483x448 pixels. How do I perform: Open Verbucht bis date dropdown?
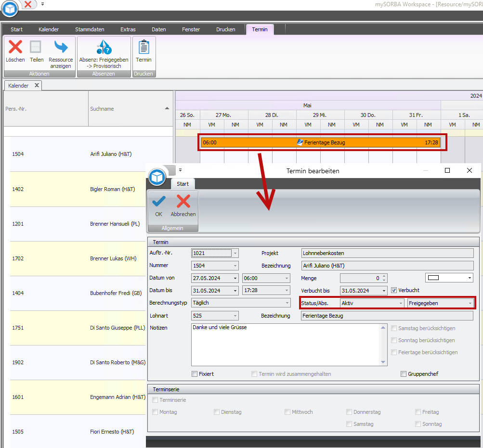[x=384, y=290]
